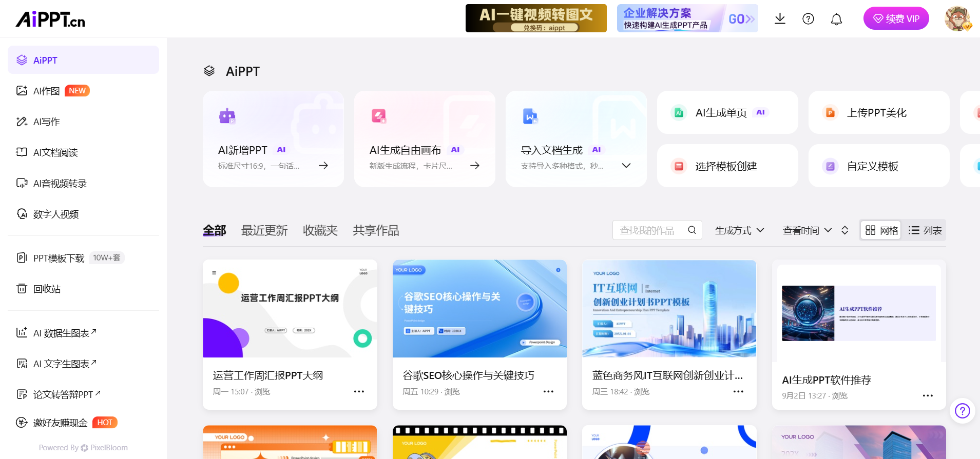Click the download icon in header
Viewport: 980px width, 459px height.
coord(780,19)
